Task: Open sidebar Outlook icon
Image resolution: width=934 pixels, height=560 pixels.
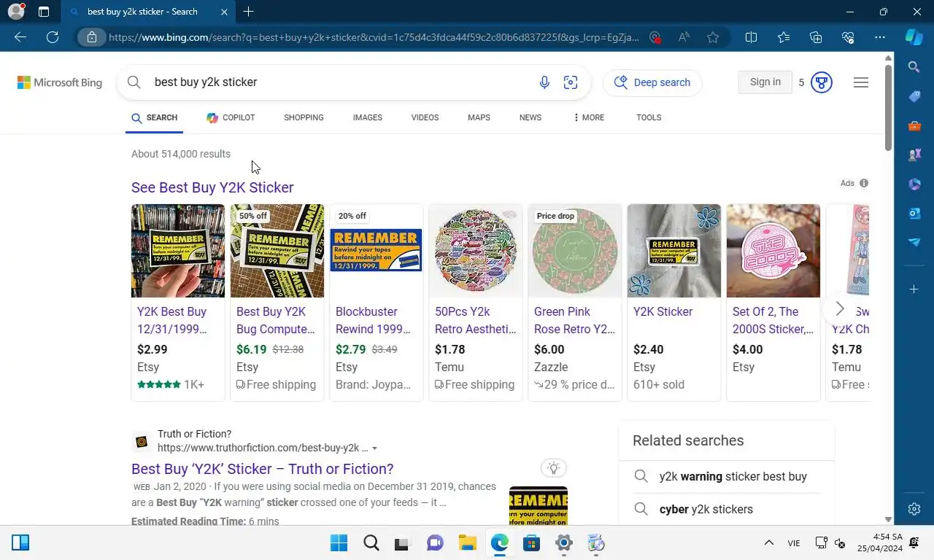Action: 914,213
